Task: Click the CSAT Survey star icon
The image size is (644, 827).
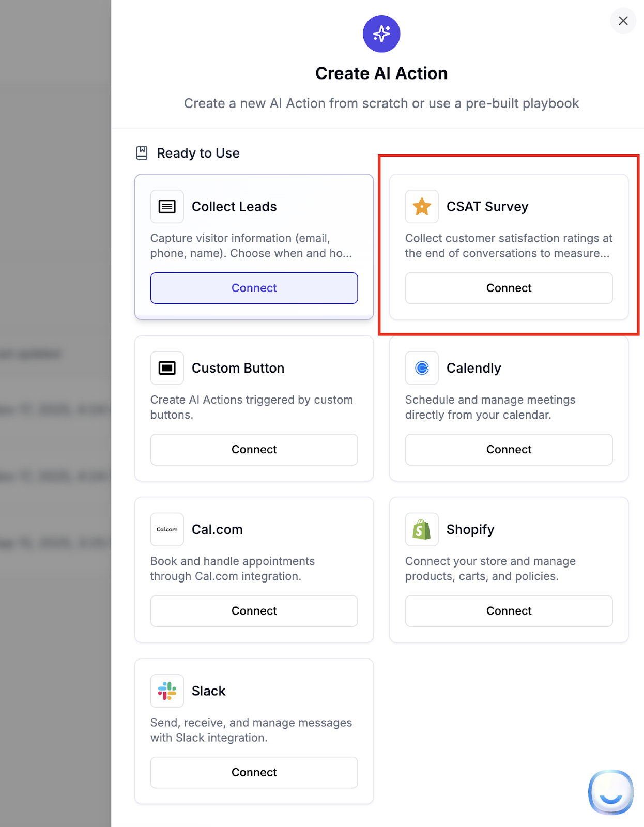Action: click(x=422, y=207)
